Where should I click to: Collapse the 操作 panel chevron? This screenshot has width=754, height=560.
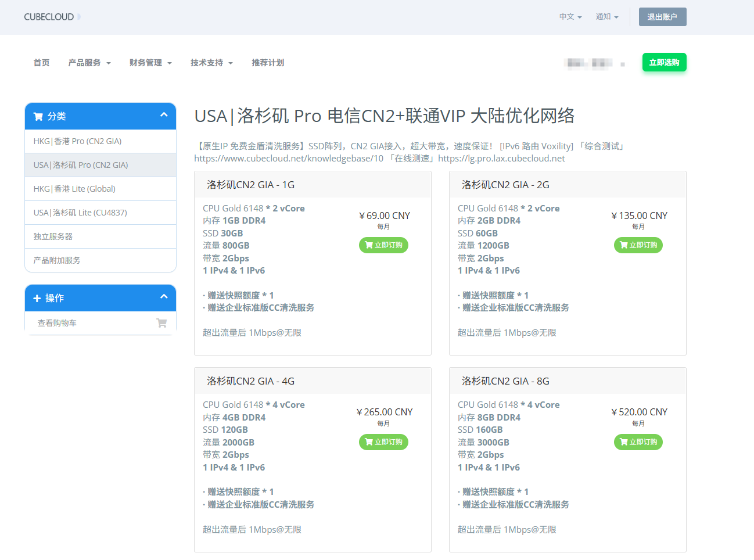coord(164,297)
